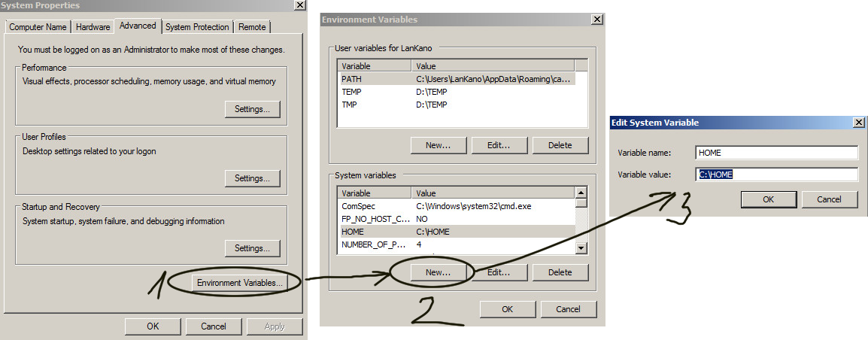Delete the selected system variable

pos(560,272)
